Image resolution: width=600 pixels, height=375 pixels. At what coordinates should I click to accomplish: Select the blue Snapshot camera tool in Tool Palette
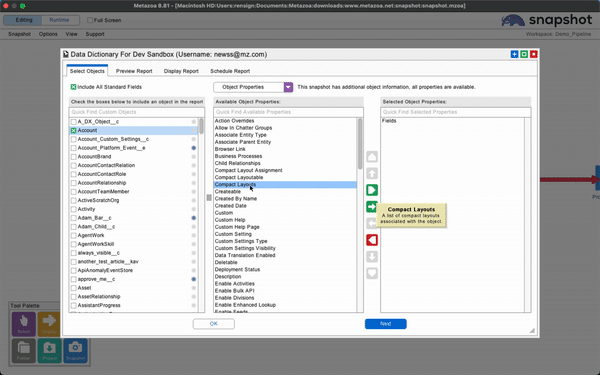pos(75,351)
